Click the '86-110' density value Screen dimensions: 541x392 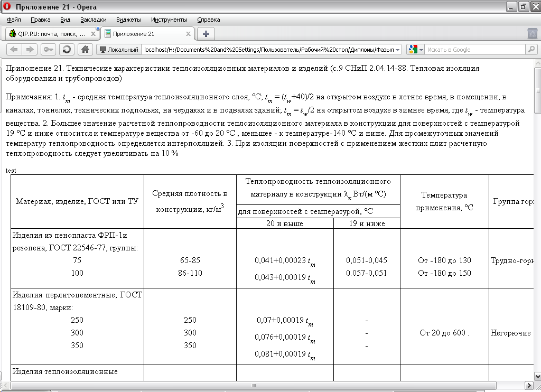point(190,273)
